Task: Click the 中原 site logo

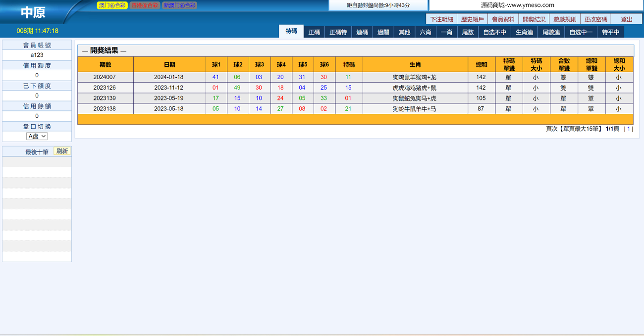Action: (x=33, y=12)
